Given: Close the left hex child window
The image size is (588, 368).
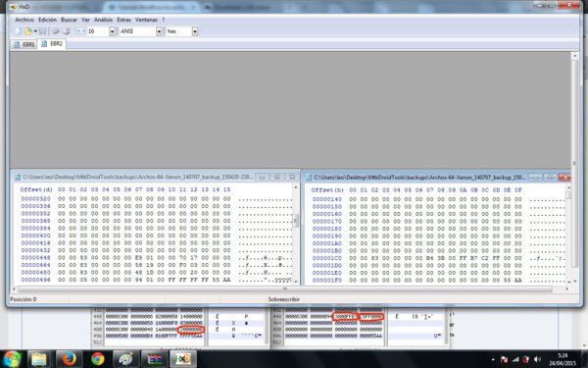Looking at the screenshot, I should (292, 177).
